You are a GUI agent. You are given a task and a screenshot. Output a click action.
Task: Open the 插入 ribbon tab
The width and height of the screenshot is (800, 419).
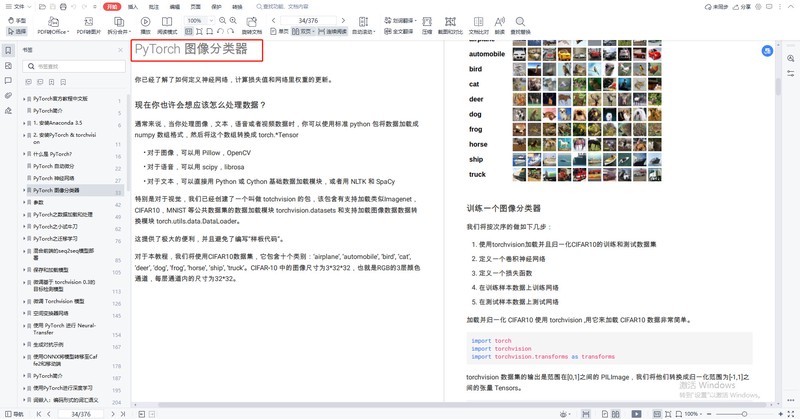point(133,7)
